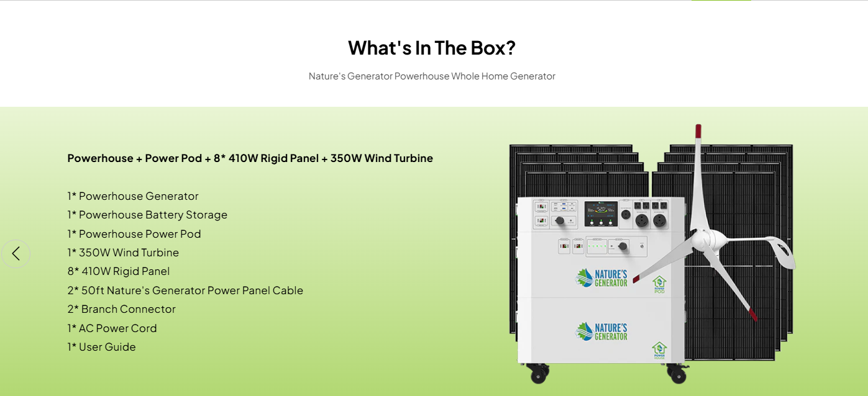Select the line '1* Powerhouse Generator'
Screen dimensions: 868x396
pos(133,196)
